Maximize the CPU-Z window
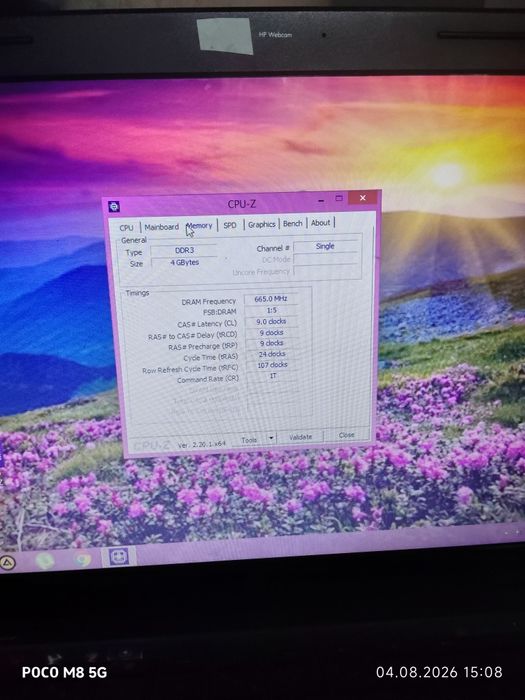The width and height of the screenshot is (525, 700). coord(339,198)
